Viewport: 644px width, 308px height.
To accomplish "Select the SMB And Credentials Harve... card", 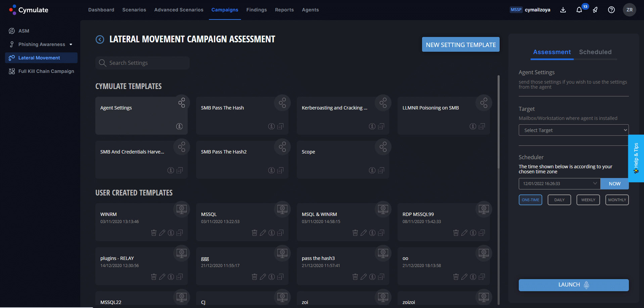I will click(141, 160).
